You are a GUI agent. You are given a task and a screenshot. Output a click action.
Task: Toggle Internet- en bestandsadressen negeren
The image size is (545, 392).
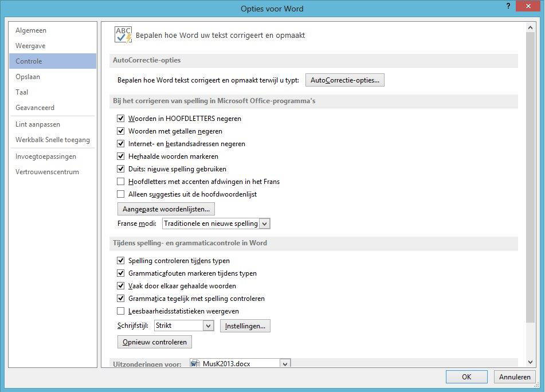[x=120, y=143]
